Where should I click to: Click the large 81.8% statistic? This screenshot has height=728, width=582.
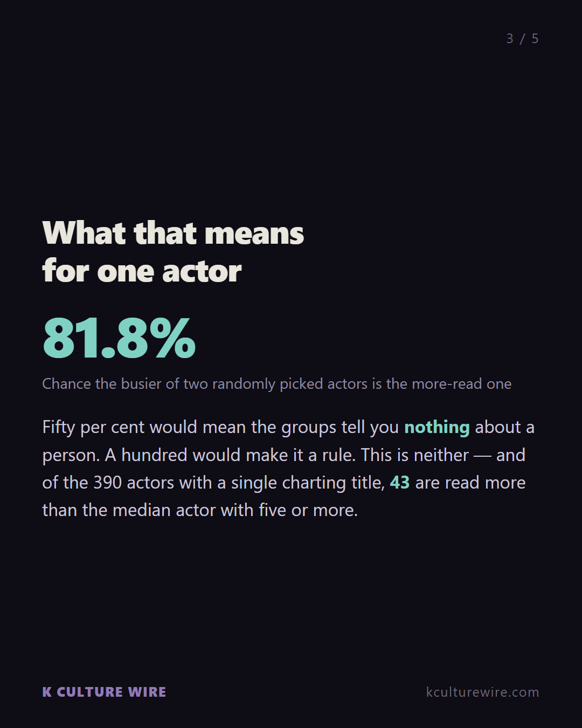point(119,338)
